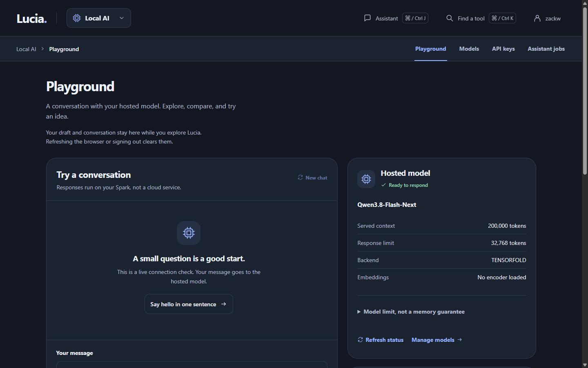588x368 pixels.
Task: Click the Try a conversation heading
Action: coord(94,175)
